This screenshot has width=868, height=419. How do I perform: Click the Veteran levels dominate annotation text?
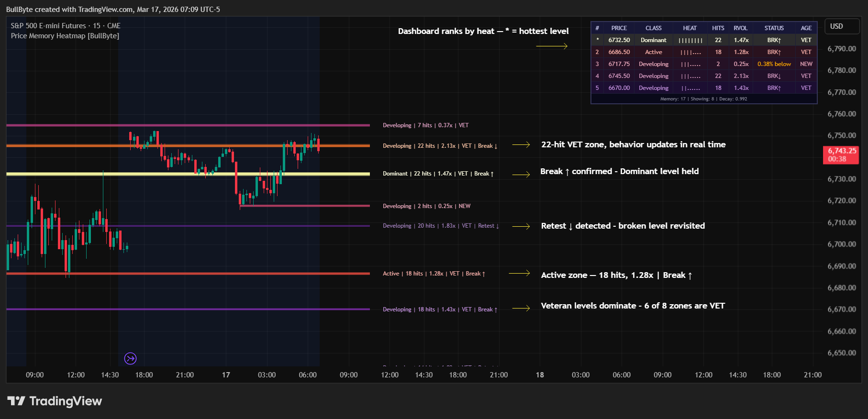click(633, 306)
